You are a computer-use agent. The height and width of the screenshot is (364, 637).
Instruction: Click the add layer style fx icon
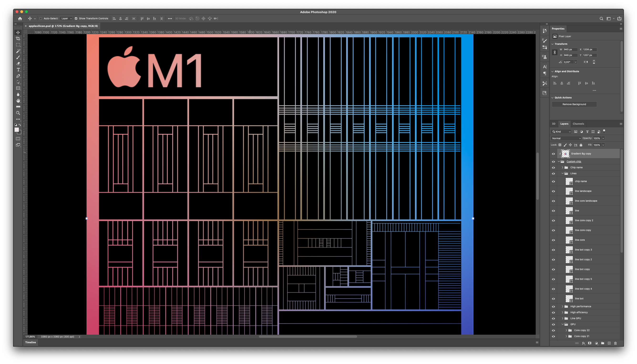(x=583, y=343)
